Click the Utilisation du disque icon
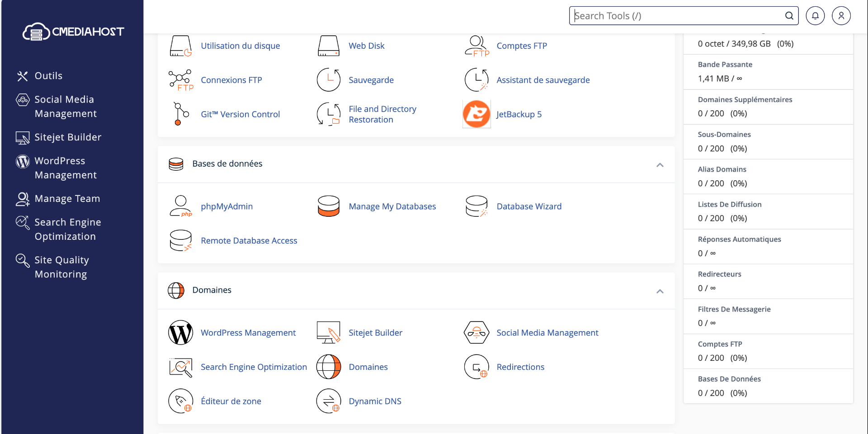The width and height of the screenshot is (868, 434). [181, 46]
